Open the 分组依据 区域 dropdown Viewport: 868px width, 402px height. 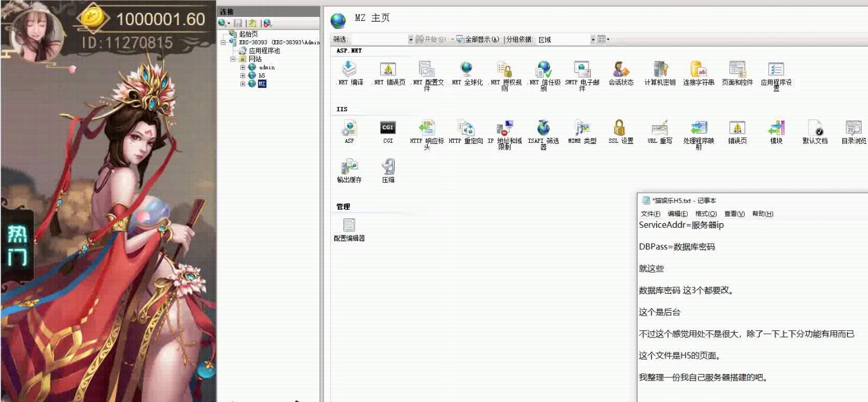click(593, 40)
